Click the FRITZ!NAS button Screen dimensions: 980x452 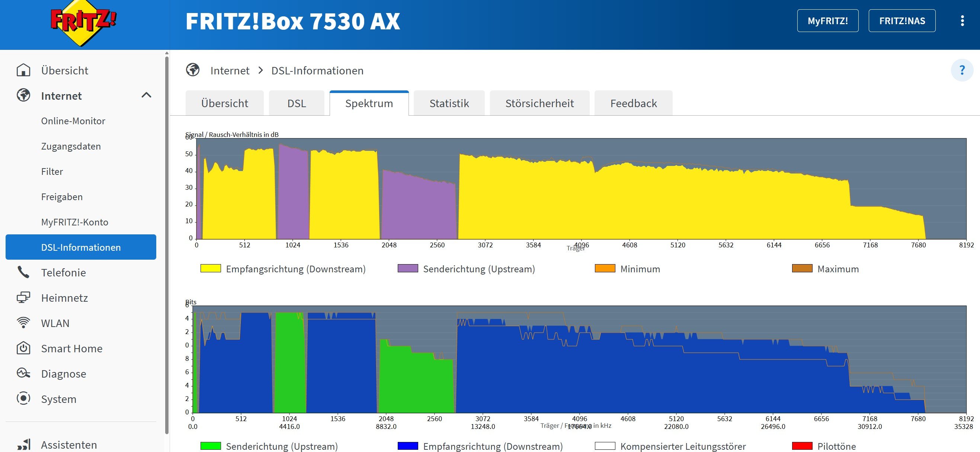coord(901,21)
